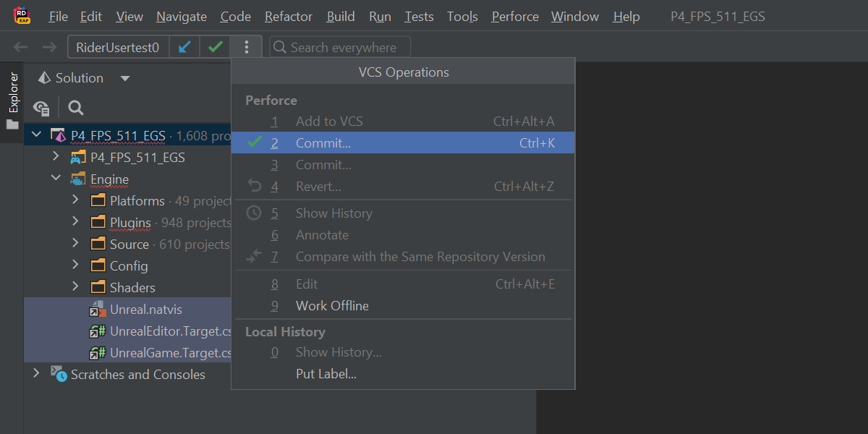Click the Search everywhere field

point(340,48)
